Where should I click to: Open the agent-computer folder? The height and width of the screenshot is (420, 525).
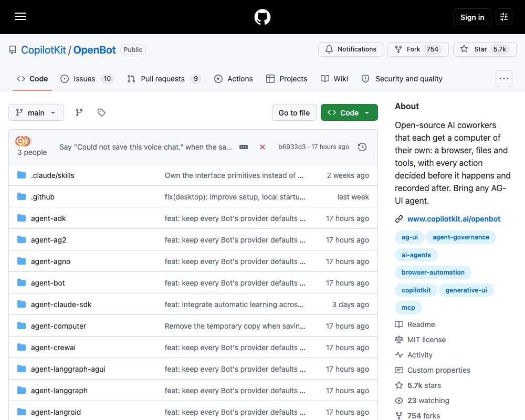point(59,326)
